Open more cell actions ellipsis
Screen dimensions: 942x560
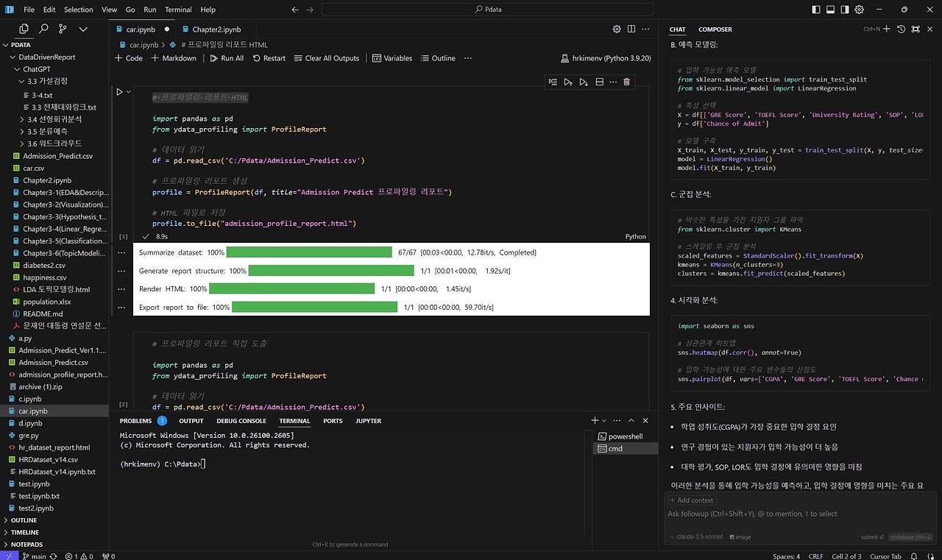click(613, 82)
